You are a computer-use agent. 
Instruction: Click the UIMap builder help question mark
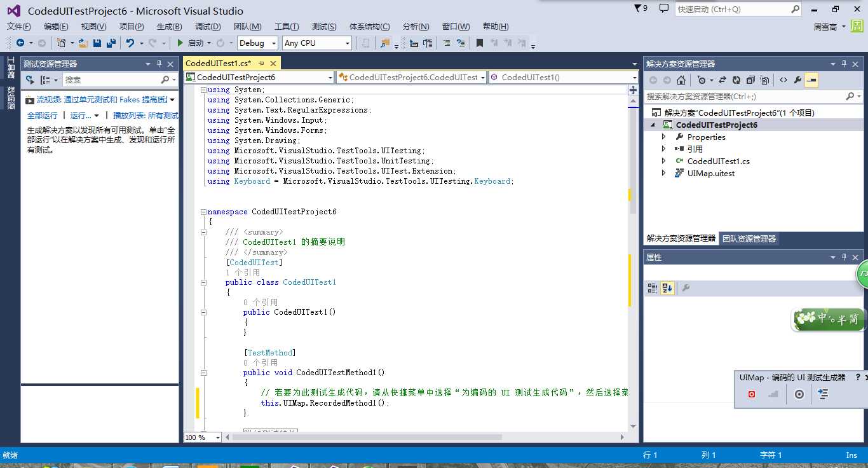pyautogui.click(x=858, y=377)
